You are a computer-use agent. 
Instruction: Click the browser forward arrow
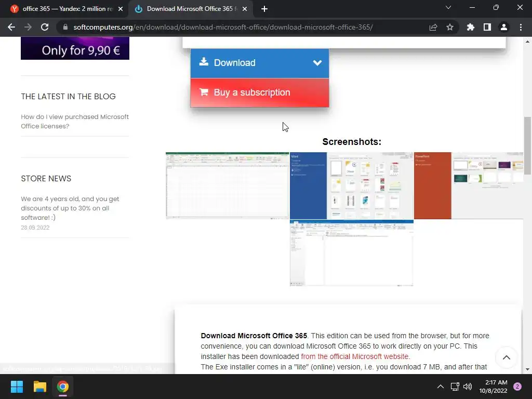[28, 27]
